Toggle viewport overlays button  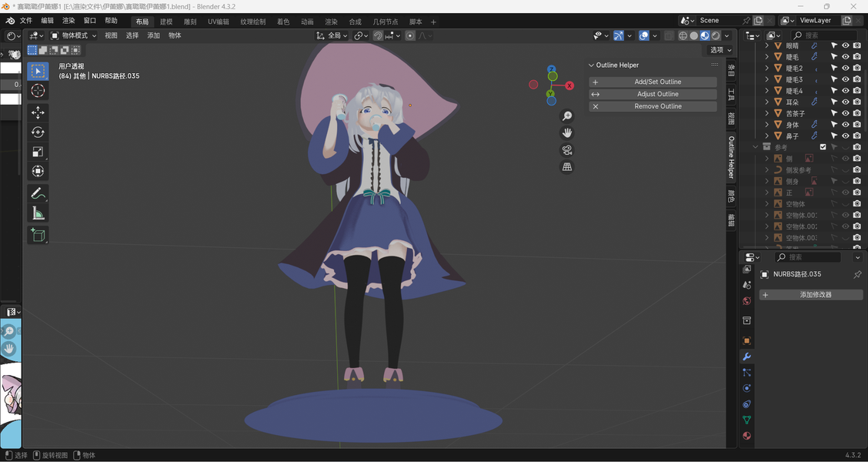pos(644,35)
